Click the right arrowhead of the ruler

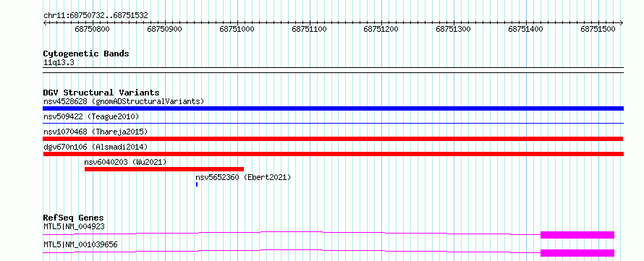622,23
